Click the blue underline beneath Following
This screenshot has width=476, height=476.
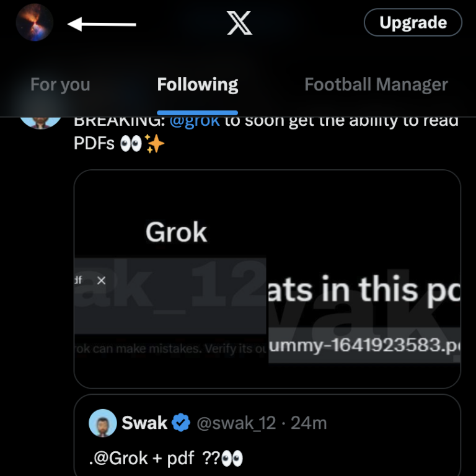(198, 112)
